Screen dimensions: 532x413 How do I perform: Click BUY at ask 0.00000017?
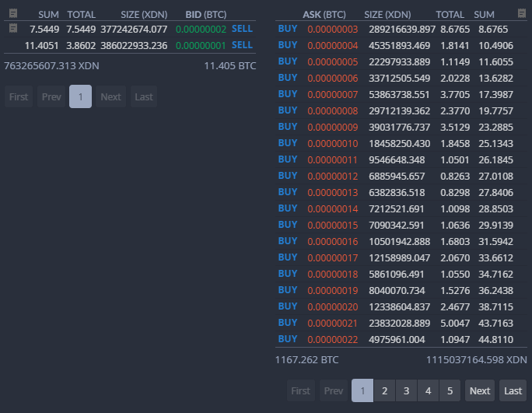click(x=288, y=257)
